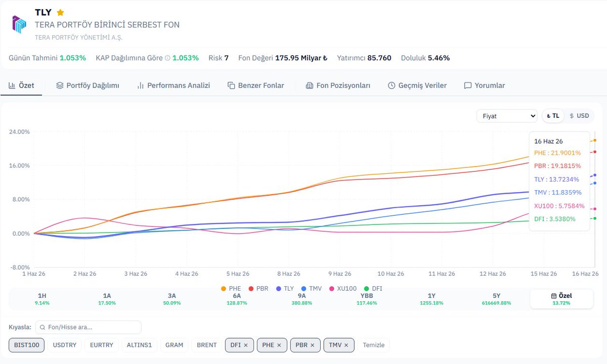Click the Günün Tahmini 1.053% value

[47, 58]
